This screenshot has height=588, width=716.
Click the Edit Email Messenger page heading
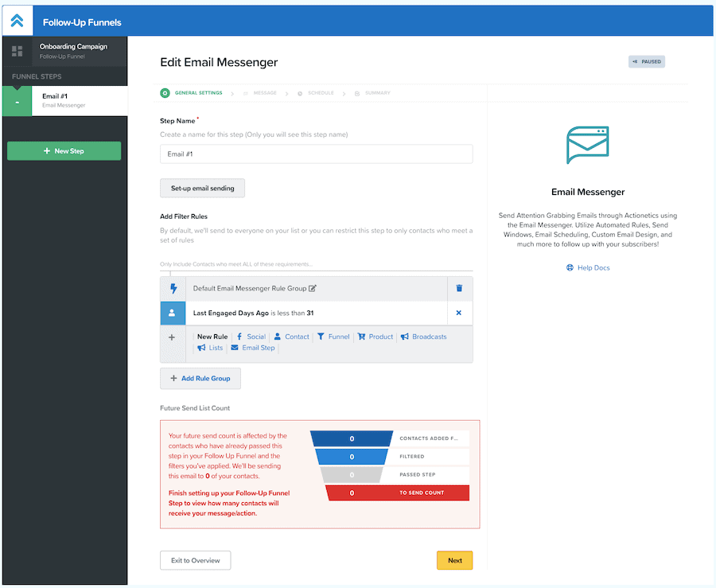(x=219, y=63)
